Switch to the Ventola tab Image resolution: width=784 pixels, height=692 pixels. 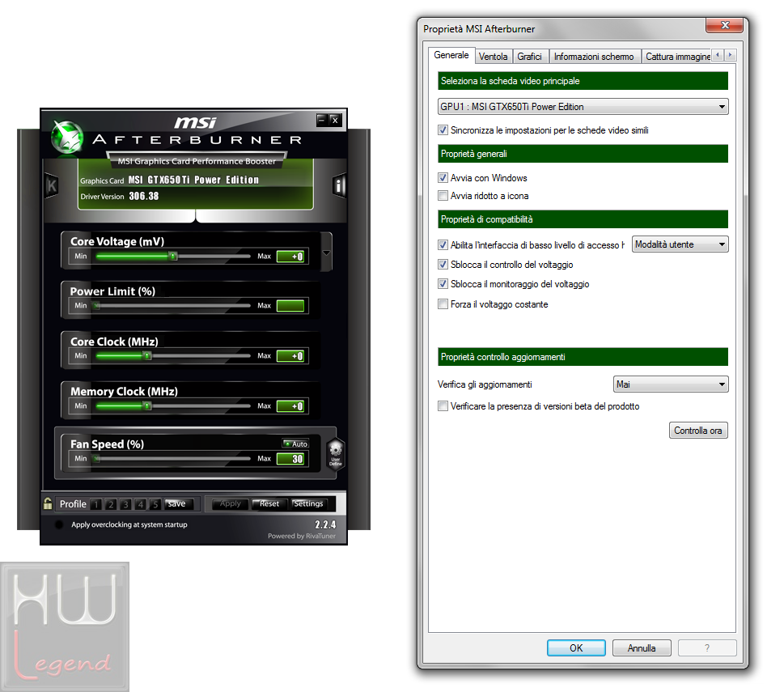493,57
